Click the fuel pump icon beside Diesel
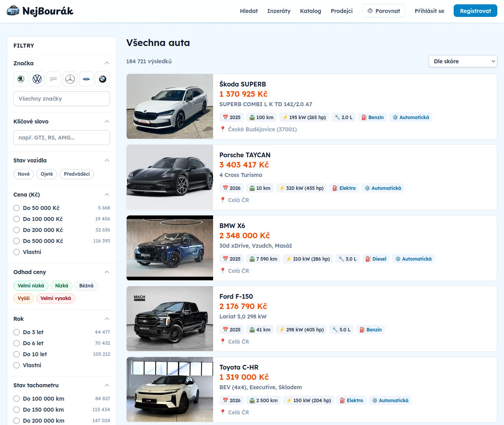Viewport: 504px width, 425px height. [368, 259]
